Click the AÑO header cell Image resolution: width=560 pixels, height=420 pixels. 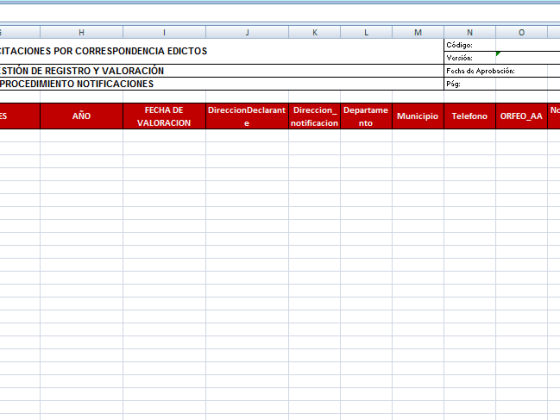click(x=81, y=116)
